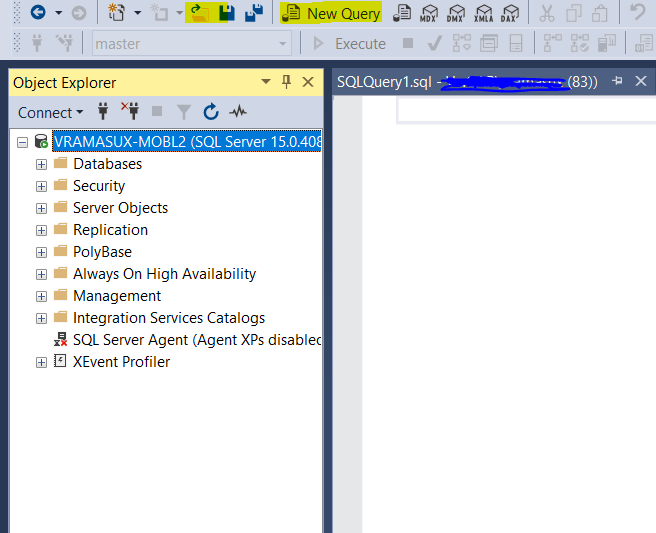Image resolution: width=656 pixels, height=533 pixels.
Task: Select the Management tree item
Action: coord(117,296)
